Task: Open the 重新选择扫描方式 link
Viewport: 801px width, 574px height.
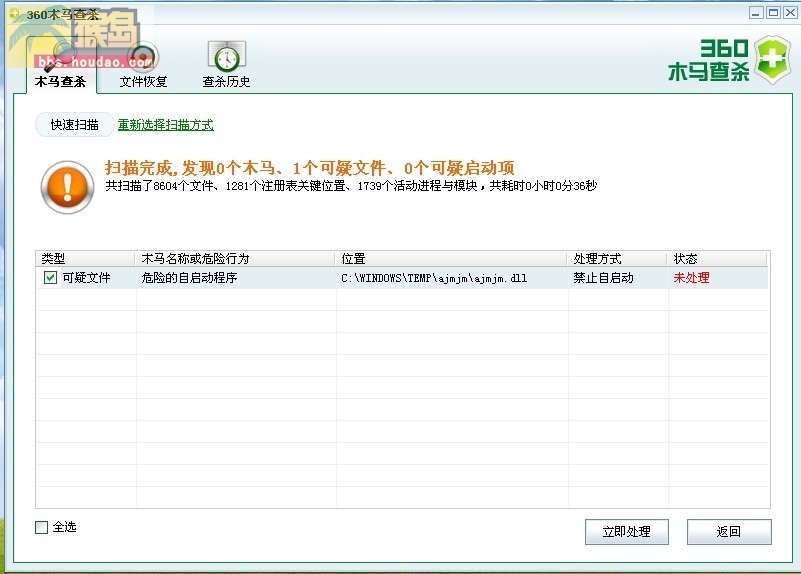Action: point(166,125)
